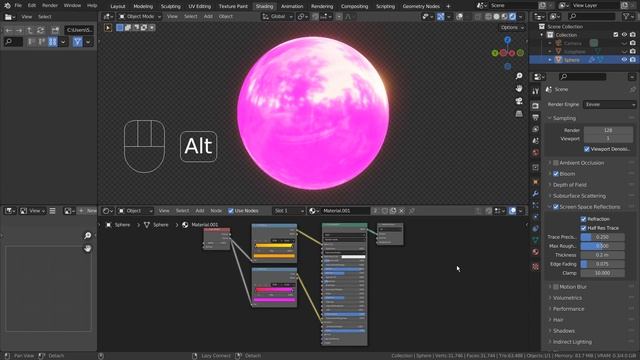The width and height of the screenshot is (640, 360).
Task: Enable the Ambient Occlusion checkbox
Action: pyautogui.click(x=556, y=163)
